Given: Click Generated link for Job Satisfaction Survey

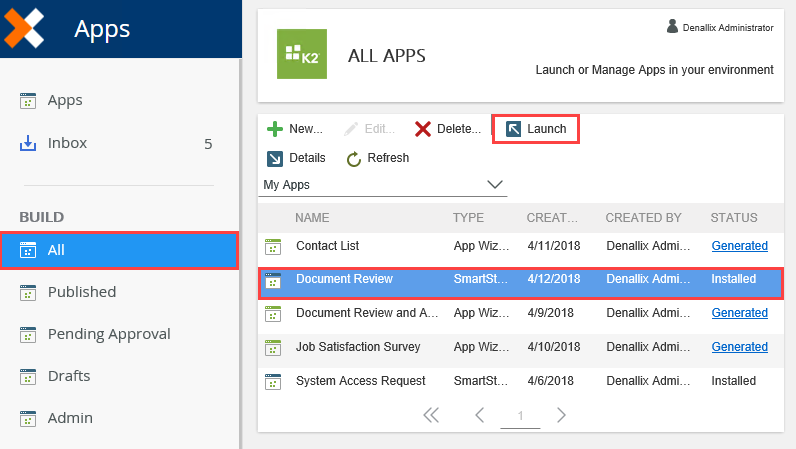Looking at the screenshot, I should tap(739, 347).
